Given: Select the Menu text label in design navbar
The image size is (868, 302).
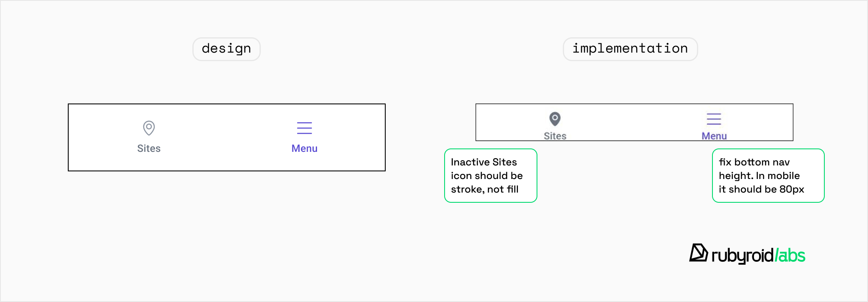Looking at the screenshot, I should [x=304, y=148].
